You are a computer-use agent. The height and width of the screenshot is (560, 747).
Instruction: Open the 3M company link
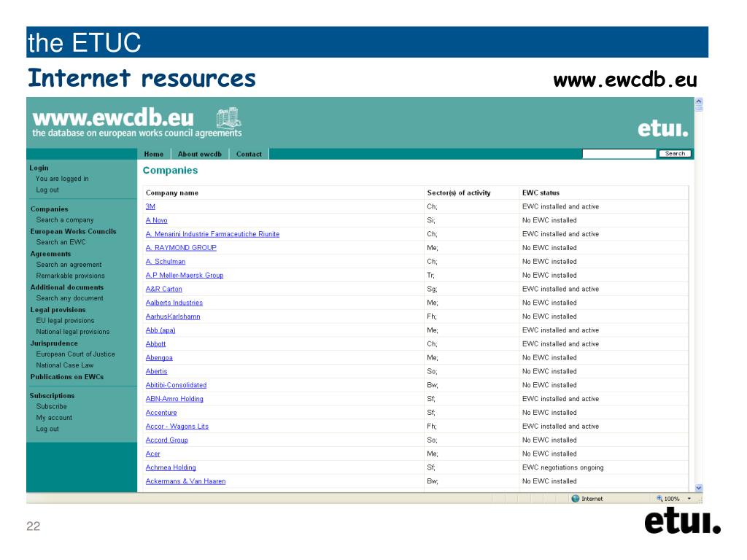(x=150, y=206)
